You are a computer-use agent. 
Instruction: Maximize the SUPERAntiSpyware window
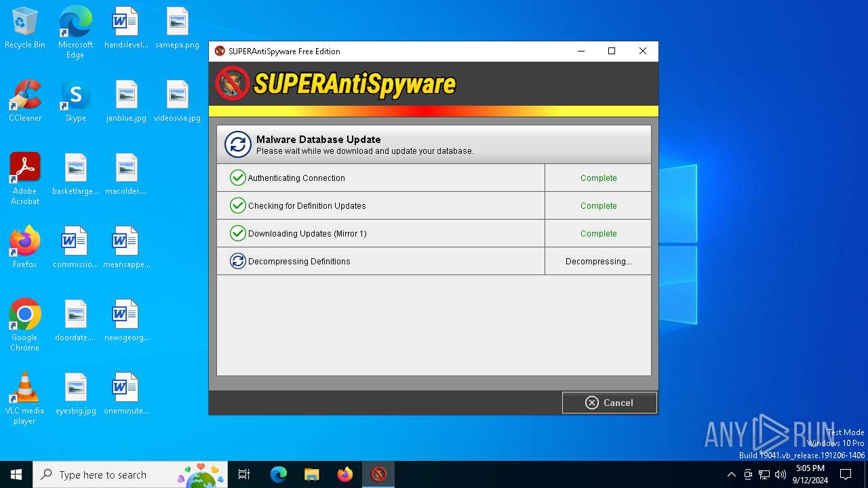point(612,51)
